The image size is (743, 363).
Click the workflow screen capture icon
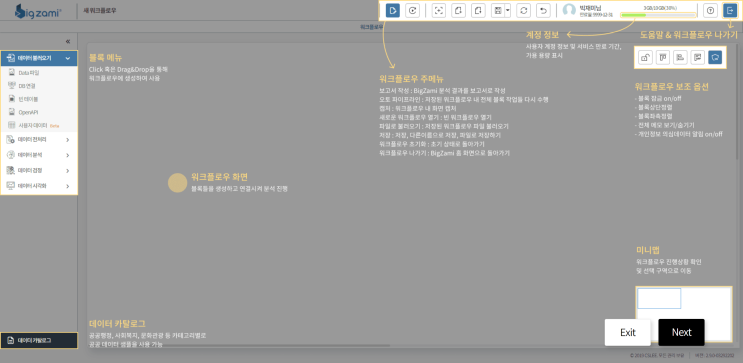[439, 10]
